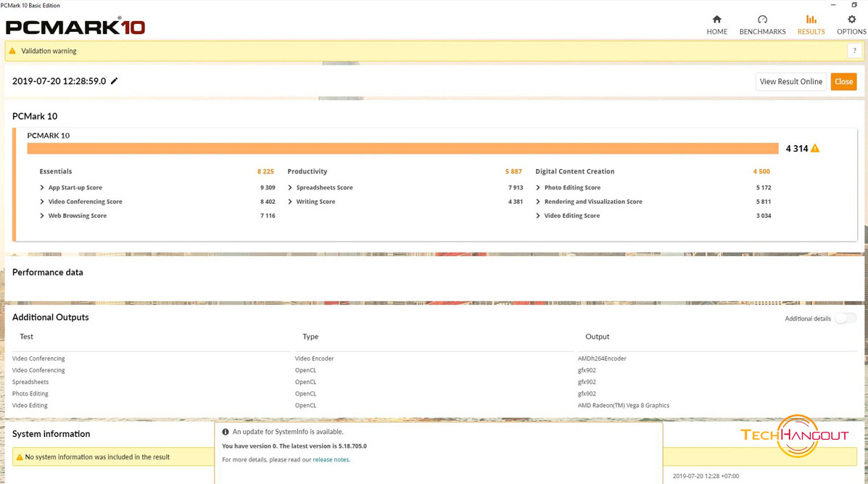Click the result date 2019-07-20 12:28:59.0
This screenshot has height=484, width=868.
(x=59, y=81)
